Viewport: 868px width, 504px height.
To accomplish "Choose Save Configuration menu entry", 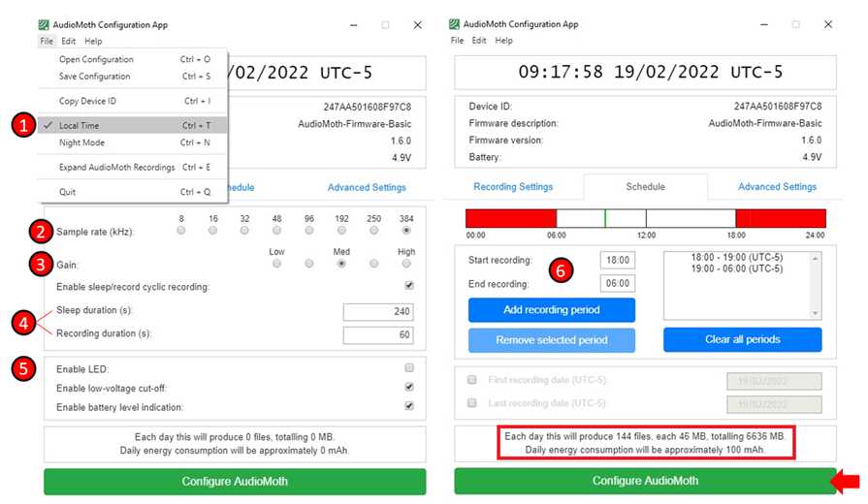I will pyautogui.click(x=133, y=77).
